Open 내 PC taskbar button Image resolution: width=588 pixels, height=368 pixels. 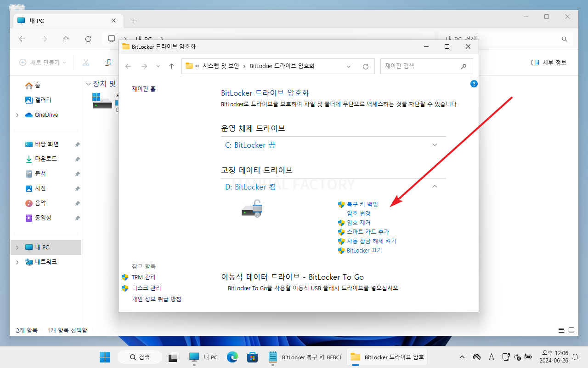204,357
